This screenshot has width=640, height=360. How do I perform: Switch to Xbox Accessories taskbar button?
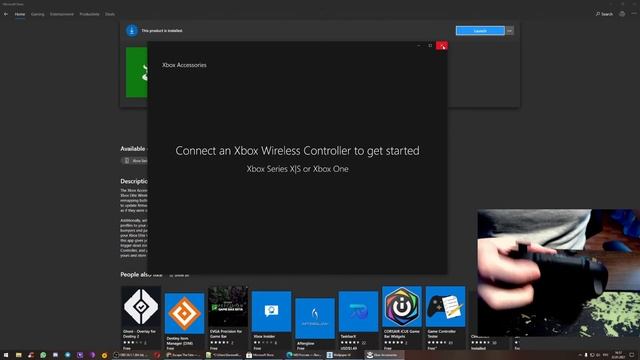coord(384,355)
